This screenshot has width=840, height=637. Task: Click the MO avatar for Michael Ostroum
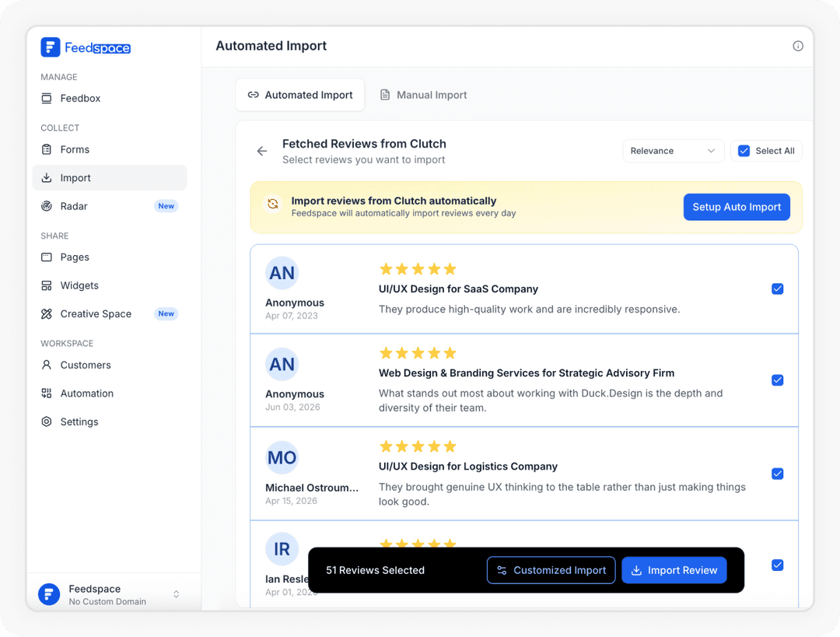click(282, 457)
